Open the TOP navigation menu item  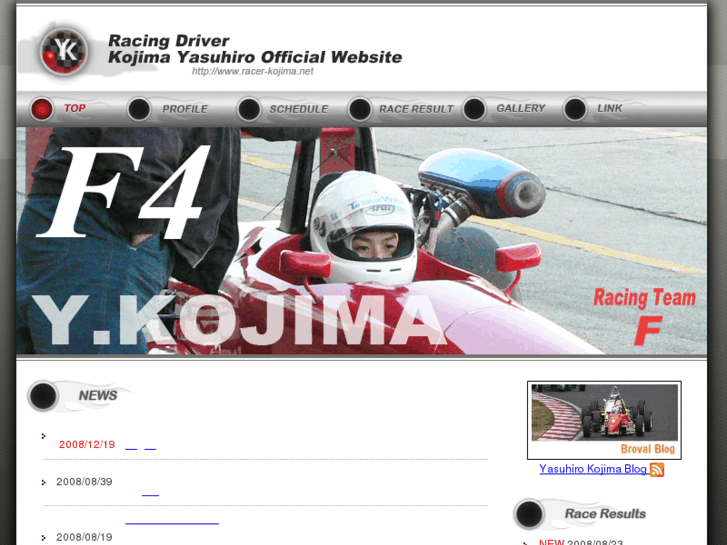click(x=74, y=108)
